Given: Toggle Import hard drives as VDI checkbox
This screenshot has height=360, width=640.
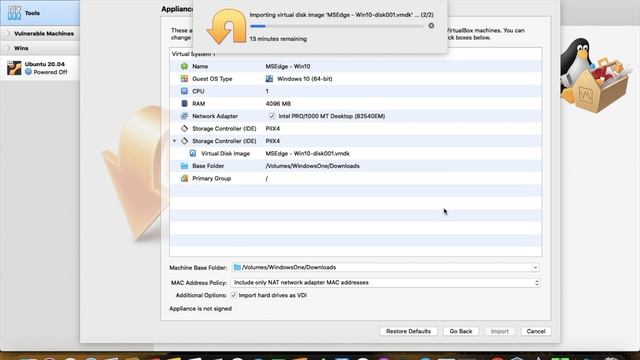Looking at the screenshot, I should [233, 295].
